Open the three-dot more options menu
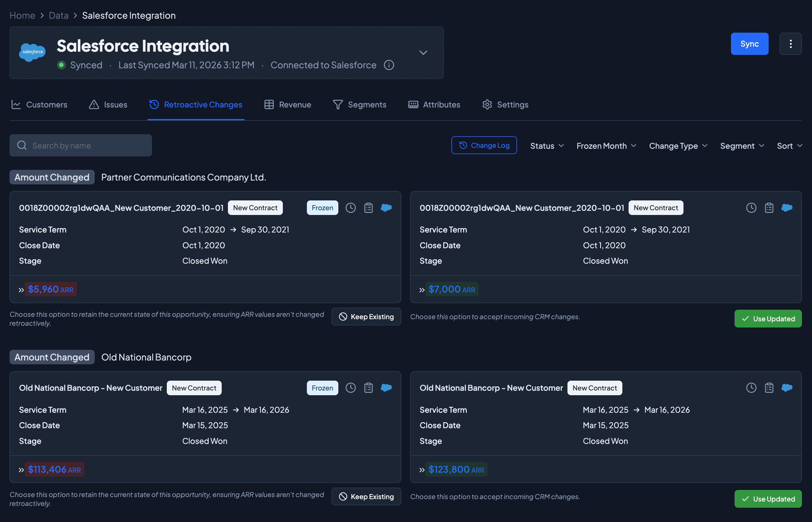 pyautogui.click(x=790, y=44)
